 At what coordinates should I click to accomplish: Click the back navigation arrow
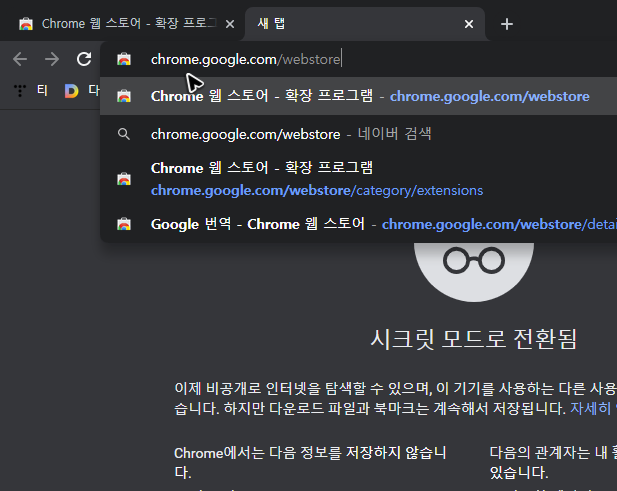coord(20,59)
